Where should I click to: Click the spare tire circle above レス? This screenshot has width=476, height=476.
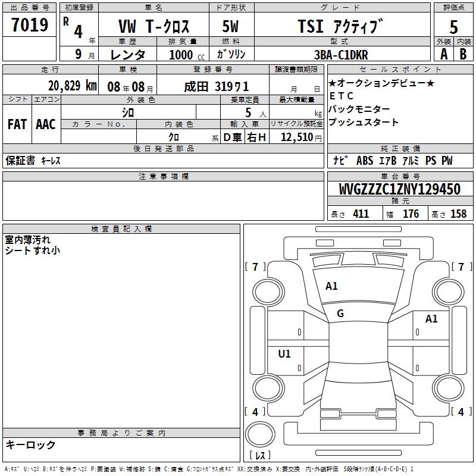pyautogui.click(x=260, y=434)
